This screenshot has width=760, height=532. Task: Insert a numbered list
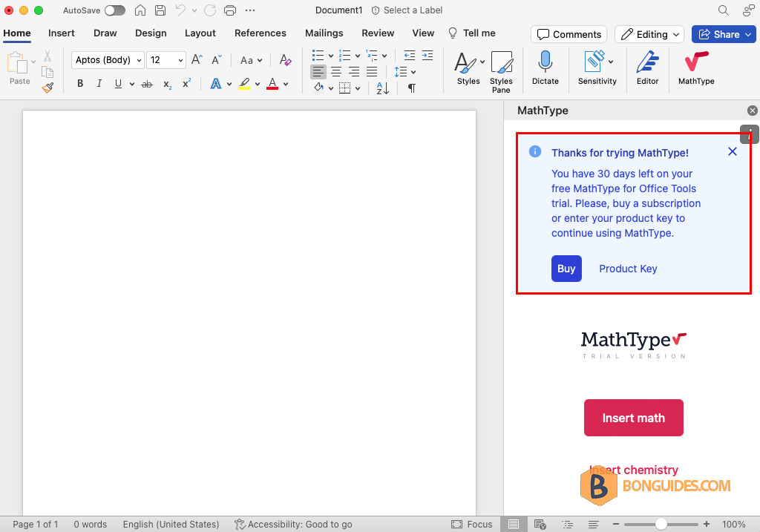tap(344, 55)
